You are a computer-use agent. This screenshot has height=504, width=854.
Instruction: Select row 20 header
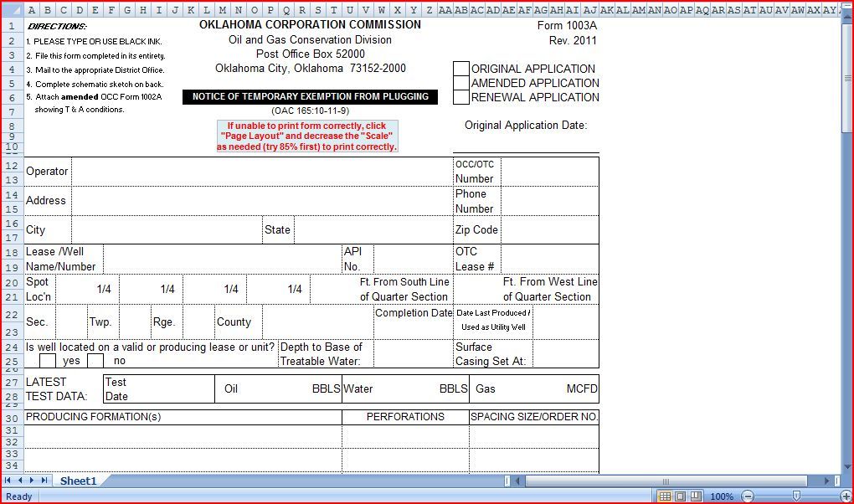point(12,282)
